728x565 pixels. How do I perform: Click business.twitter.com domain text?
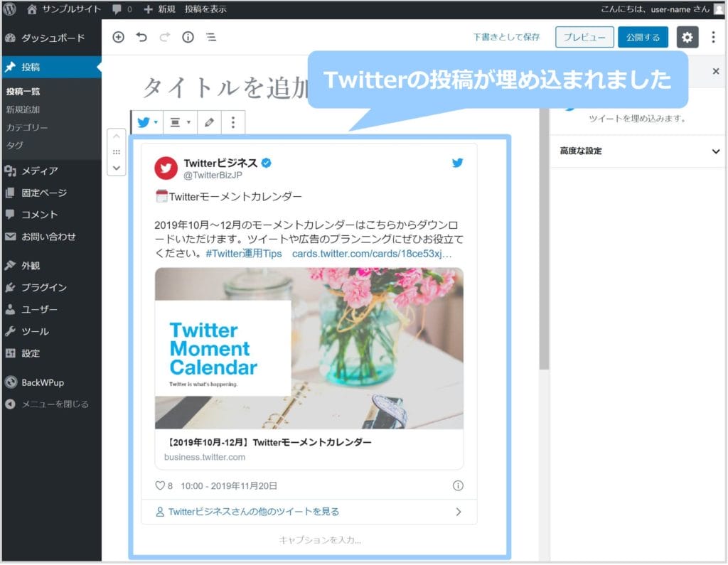[205, 457]
